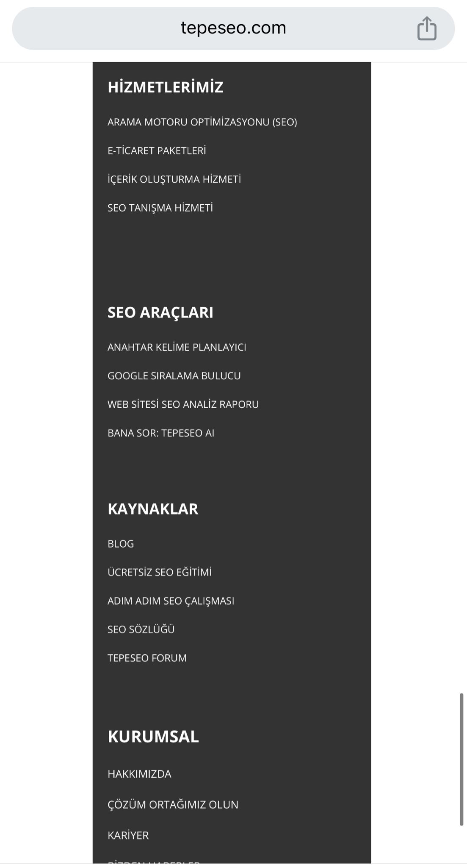Select SEO Tanışma Hizmeti link
The height and width of the screenshot is (868, 467).
(160, 208)
